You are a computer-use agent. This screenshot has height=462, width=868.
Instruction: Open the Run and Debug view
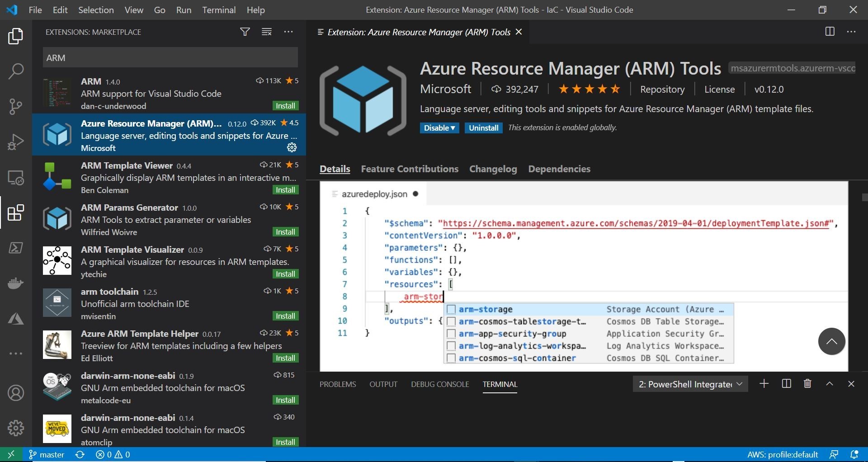point(16,142)
